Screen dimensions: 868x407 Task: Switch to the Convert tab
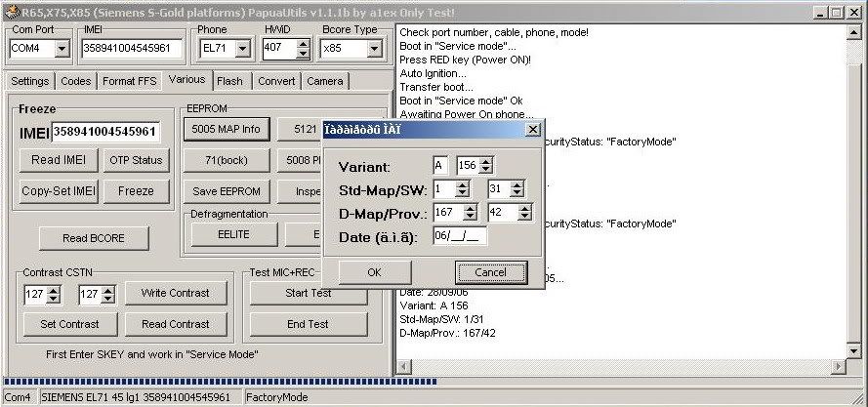pos(276,81)
